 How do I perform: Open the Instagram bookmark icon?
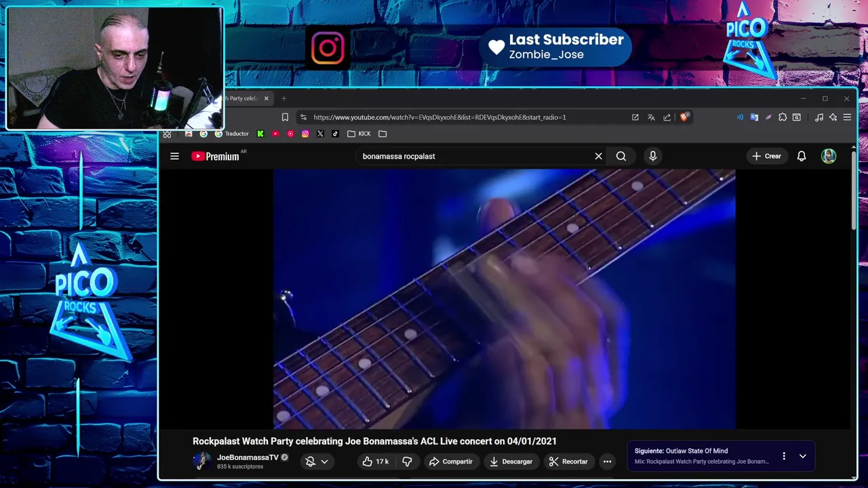305,134
